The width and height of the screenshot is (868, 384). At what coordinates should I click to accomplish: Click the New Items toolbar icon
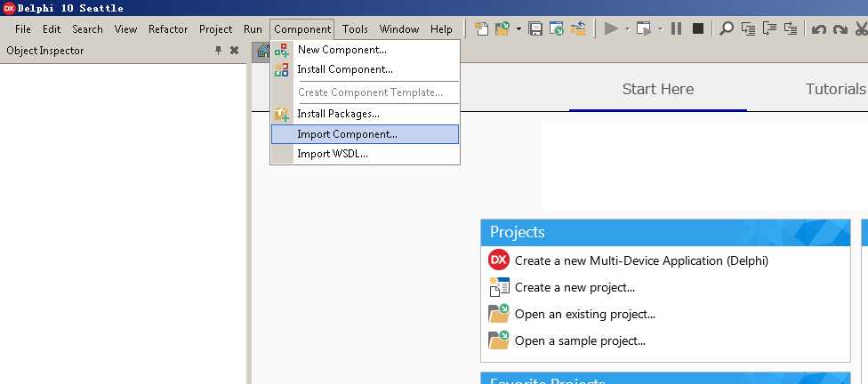coord(482,28)
